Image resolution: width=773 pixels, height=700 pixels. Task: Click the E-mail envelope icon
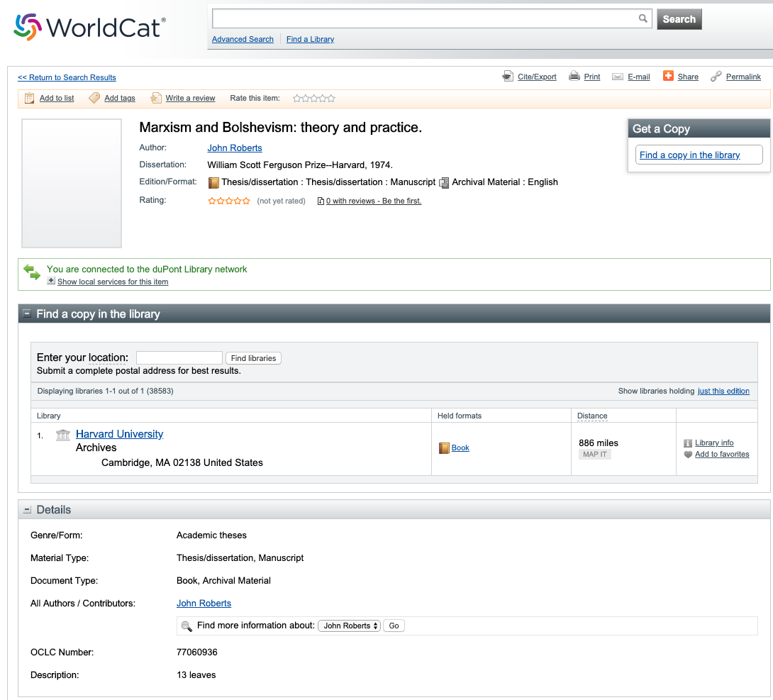click(617, 77)
